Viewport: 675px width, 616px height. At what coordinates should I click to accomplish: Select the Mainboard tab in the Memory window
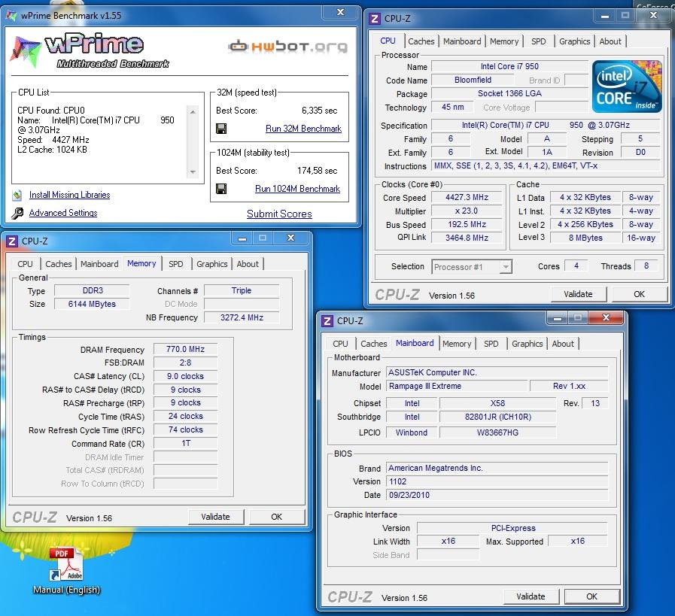pos(99,264)
